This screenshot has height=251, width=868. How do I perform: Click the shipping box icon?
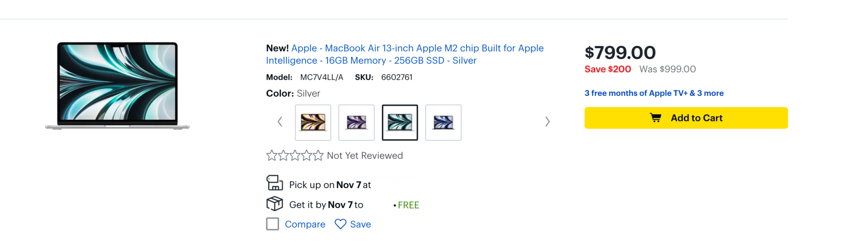pyautogui.click(x=274, y=203)
